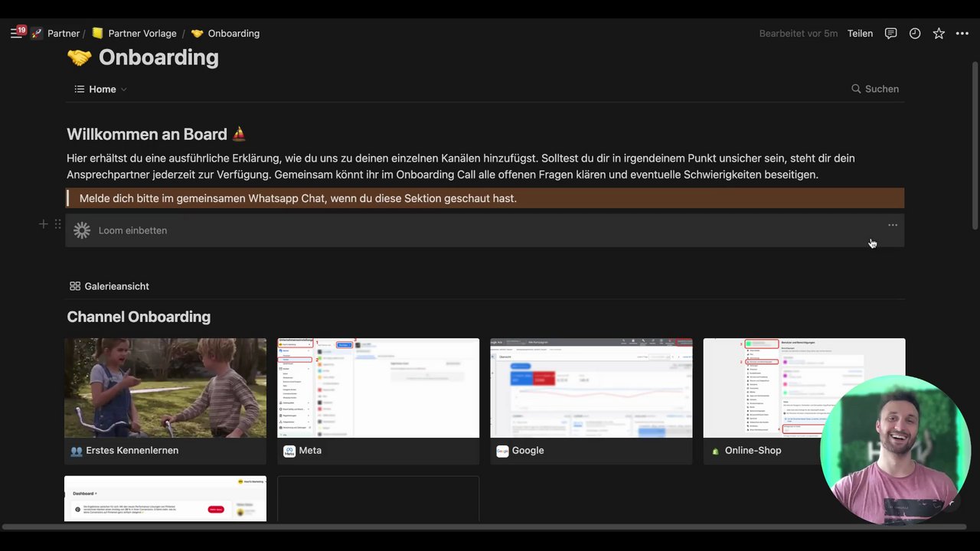Click the paragraph starting 'Hier erhältst du'
This screenshot has height=551, width=980.
[461, 166]
